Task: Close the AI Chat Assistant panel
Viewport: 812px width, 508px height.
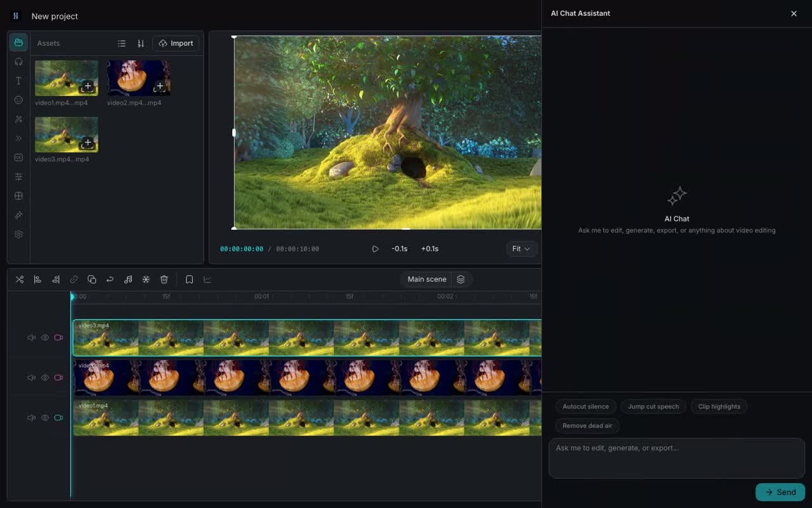Action: pos(794,13)
